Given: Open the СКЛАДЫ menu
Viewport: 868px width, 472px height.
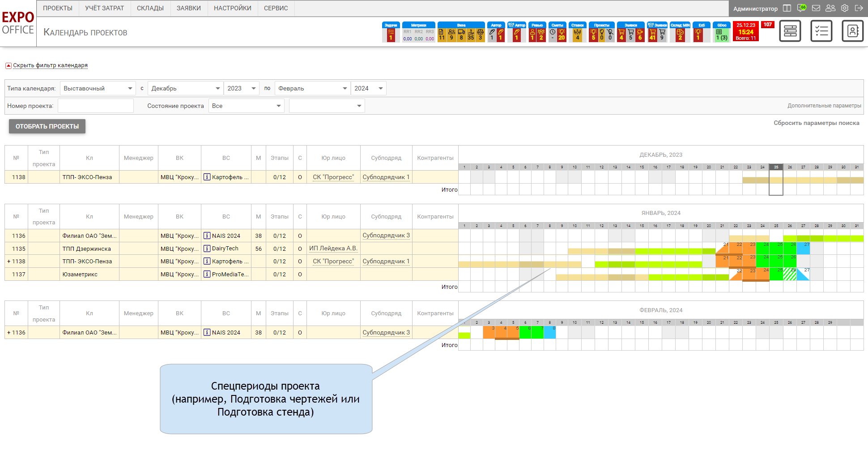Looking at the screenshot, I should coord(150,8).
